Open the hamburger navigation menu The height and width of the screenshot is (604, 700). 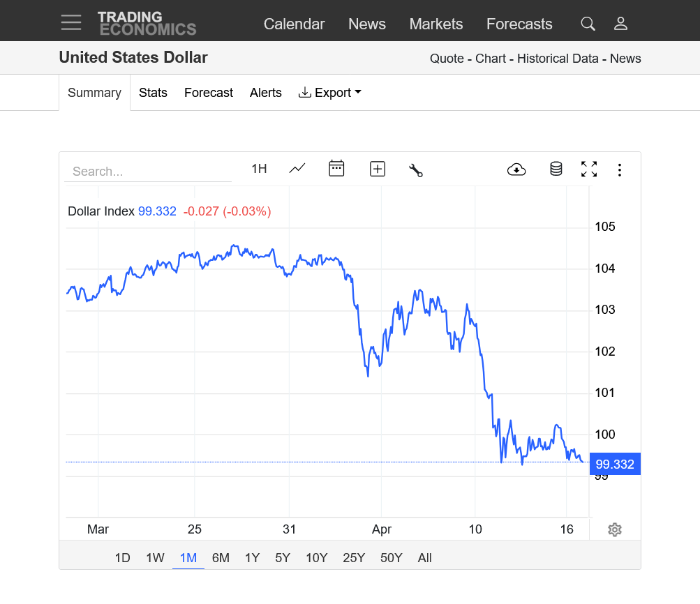pos(71,23)
